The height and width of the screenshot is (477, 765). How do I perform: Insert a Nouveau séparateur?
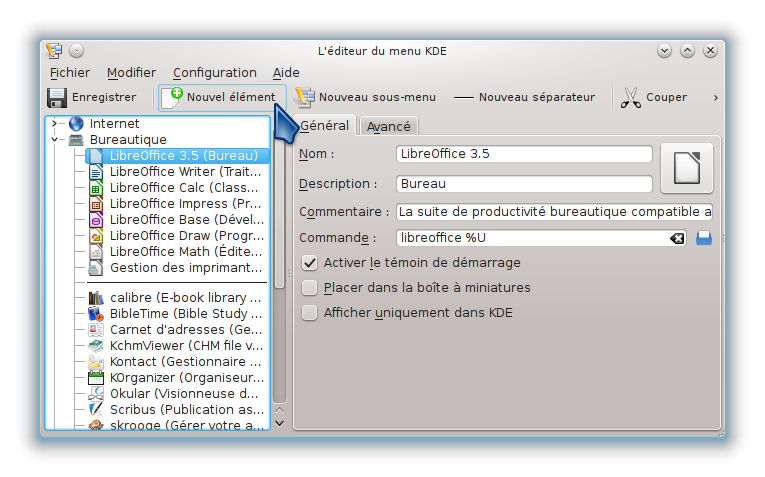click(x=524, y=98)
